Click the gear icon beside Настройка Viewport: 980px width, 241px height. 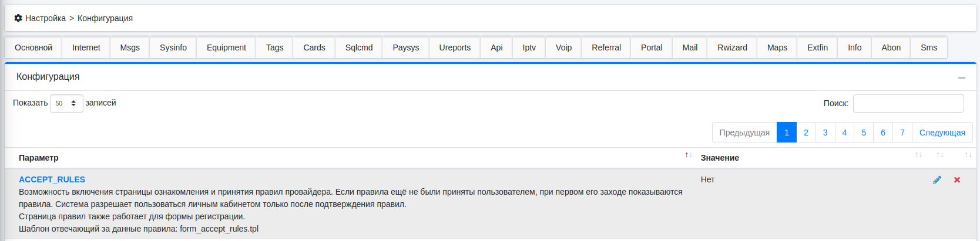pyautogui.click(x=18, y=18)
